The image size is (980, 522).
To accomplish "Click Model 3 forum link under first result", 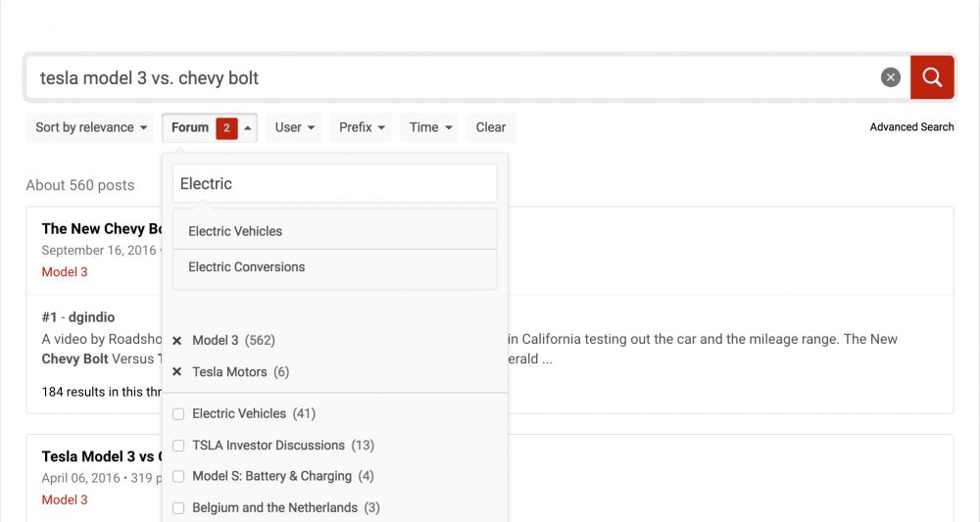I will coord(65,272).
